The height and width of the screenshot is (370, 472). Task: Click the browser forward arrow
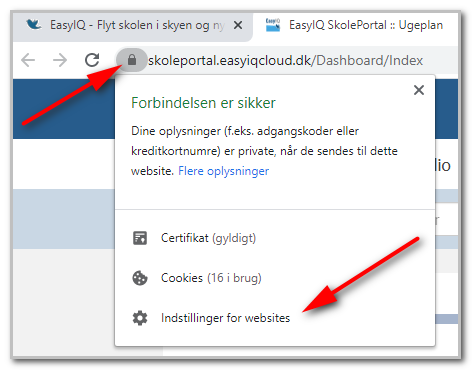(x=60, y=60)
